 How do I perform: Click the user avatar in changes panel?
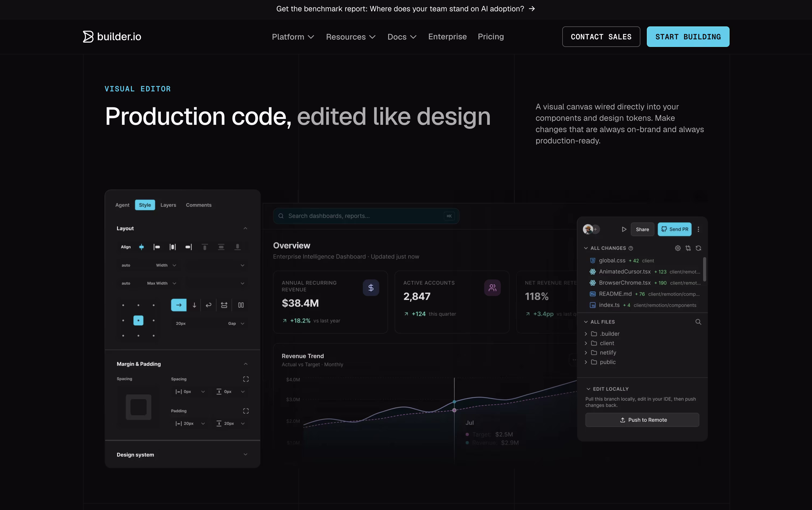588,229
